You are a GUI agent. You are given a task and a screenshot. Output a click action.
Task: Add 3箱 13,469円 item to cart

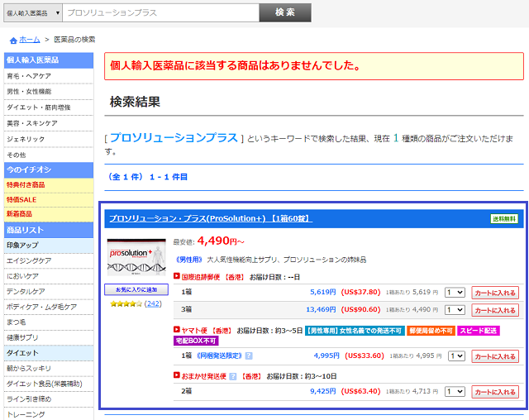pos(495,310)
